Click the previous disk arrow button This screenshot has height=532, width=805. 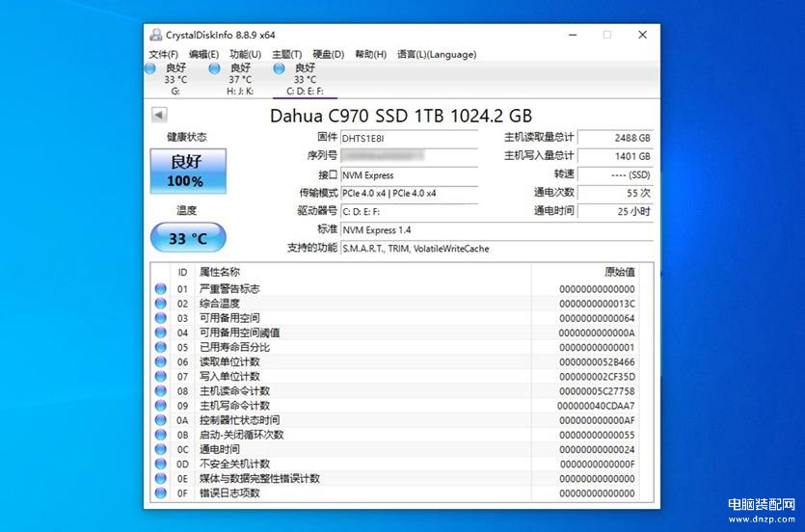tap(158, 116)
